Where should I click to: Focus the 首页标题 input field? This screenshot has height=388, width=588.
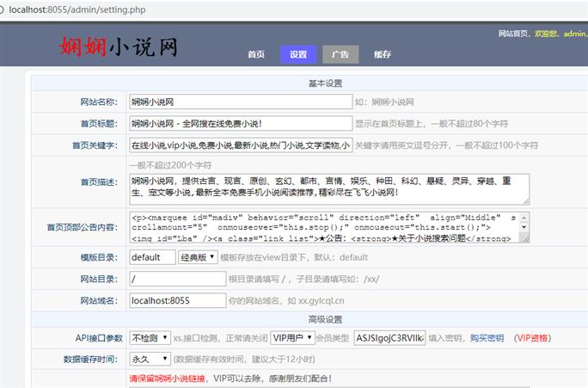[x=241, y=124]
